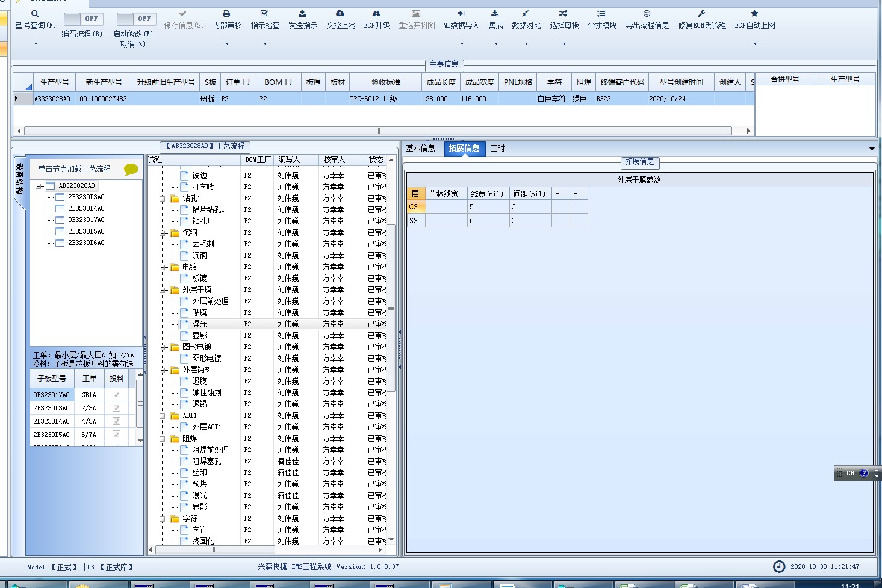Open the MI数据导入 dropdown arrow
The height and width of the screenshot is (588, 882).
point(461,43)
